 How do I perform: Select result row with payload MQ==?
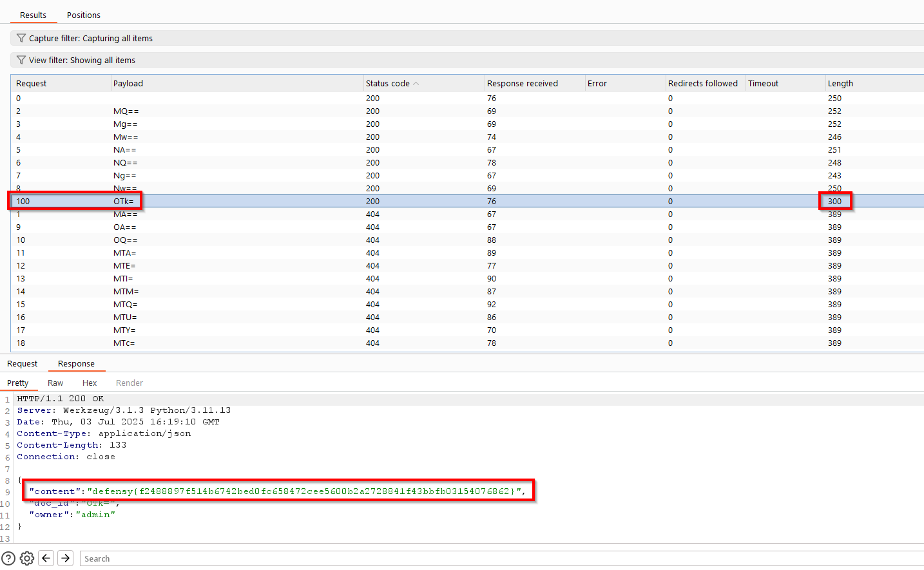pos(467,111)
